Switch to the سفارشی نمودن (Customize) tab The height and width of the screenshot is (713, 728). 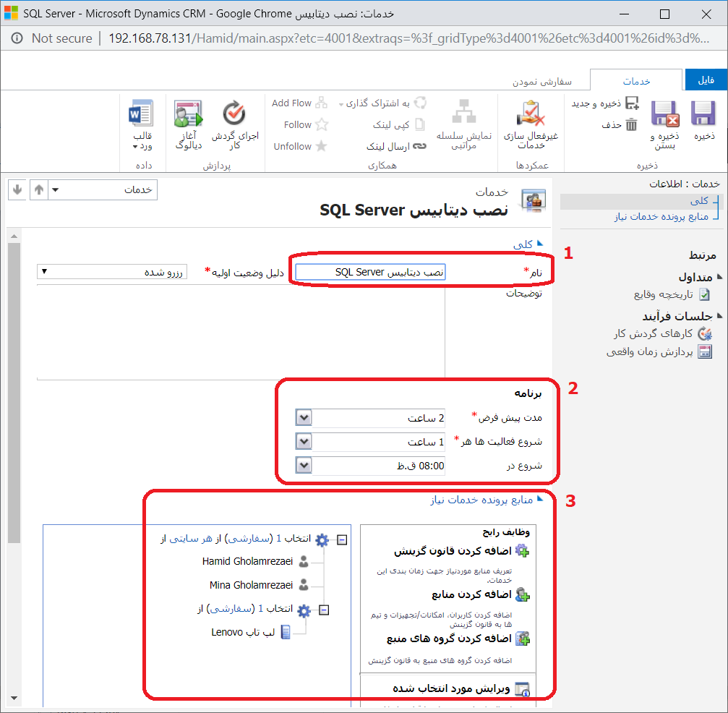541,82
